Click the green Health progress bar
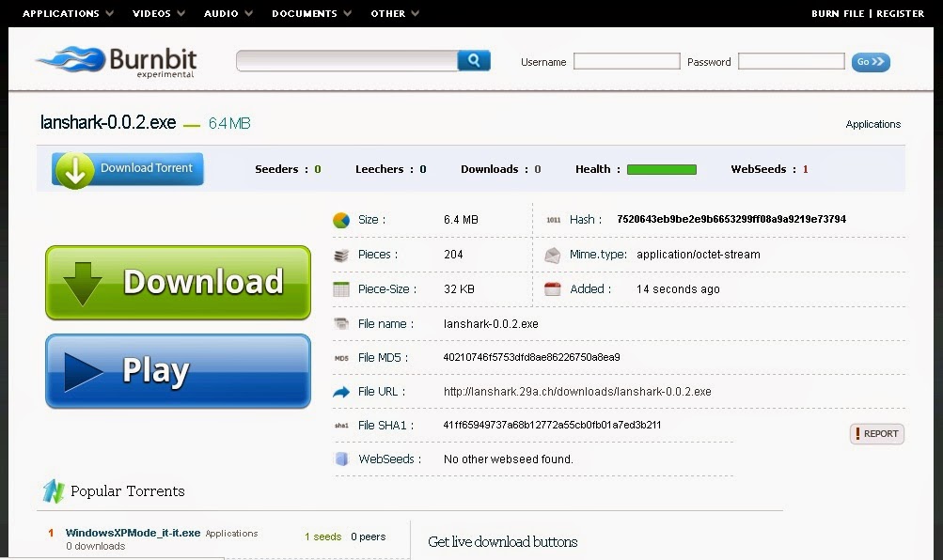 click(x=663, y=169)
